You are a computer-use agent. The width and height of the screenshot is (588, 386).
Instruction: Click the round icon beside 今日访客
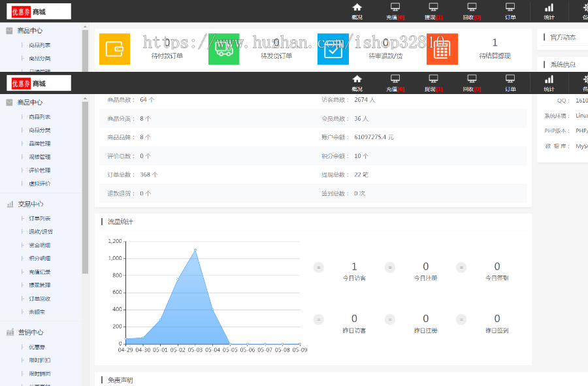coord(319,267)
